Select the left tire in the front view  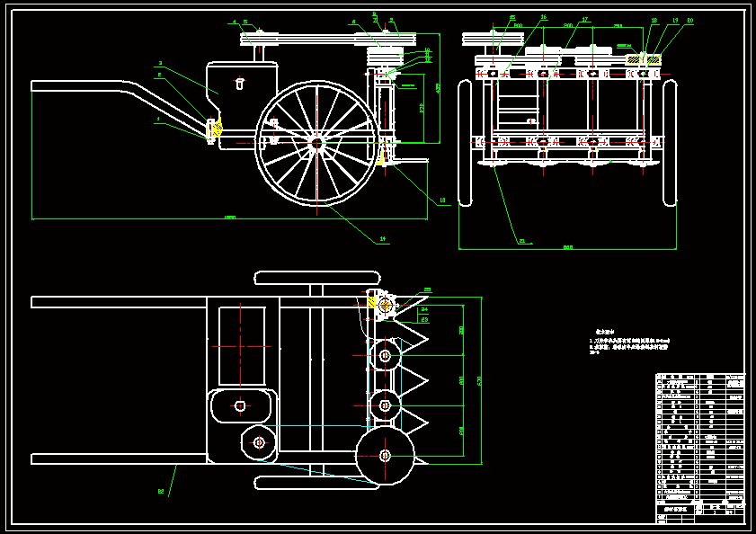coord(466,142)
